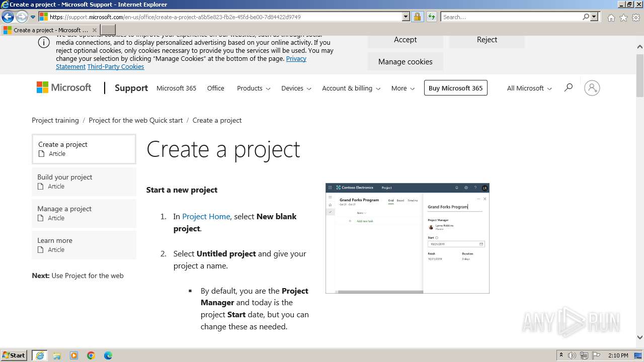Select the Create a project sidebar article
644x362 pixels.
[84, 149]
